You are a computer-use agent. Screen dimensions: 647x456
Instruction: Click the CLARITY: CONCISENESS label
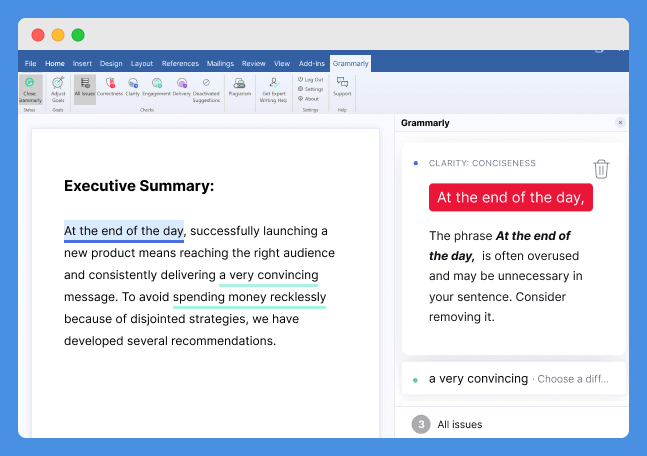[x=482, y=163]
